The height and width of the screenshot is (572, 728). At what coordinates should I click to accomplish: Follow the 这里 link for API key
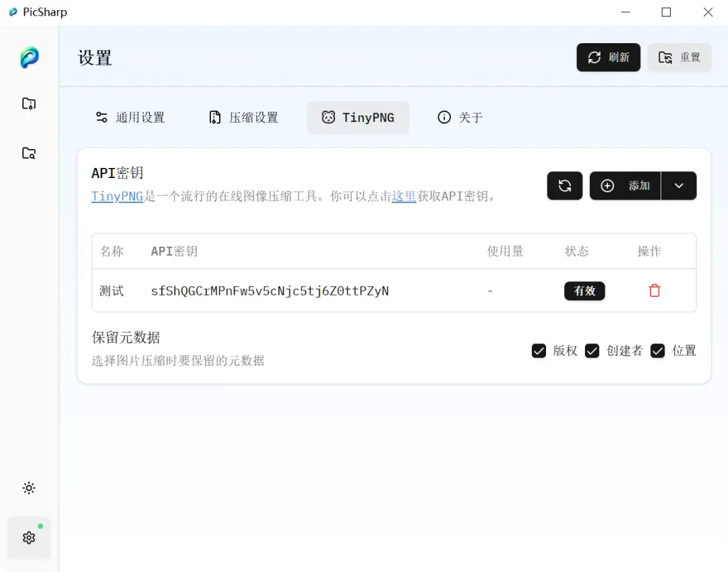pyautogui.click(x=404, y=196)
